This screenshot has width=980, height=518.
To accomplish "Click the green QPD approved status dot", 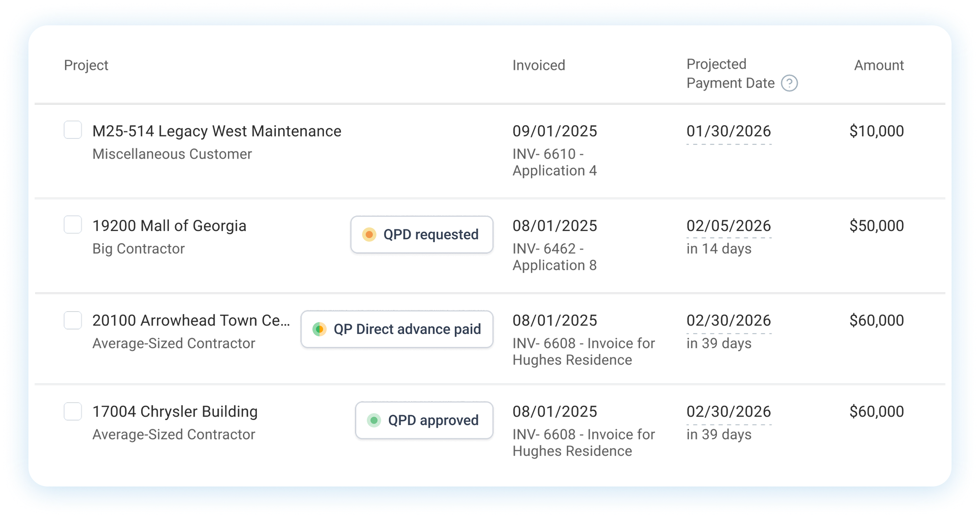I will [373, 420].
